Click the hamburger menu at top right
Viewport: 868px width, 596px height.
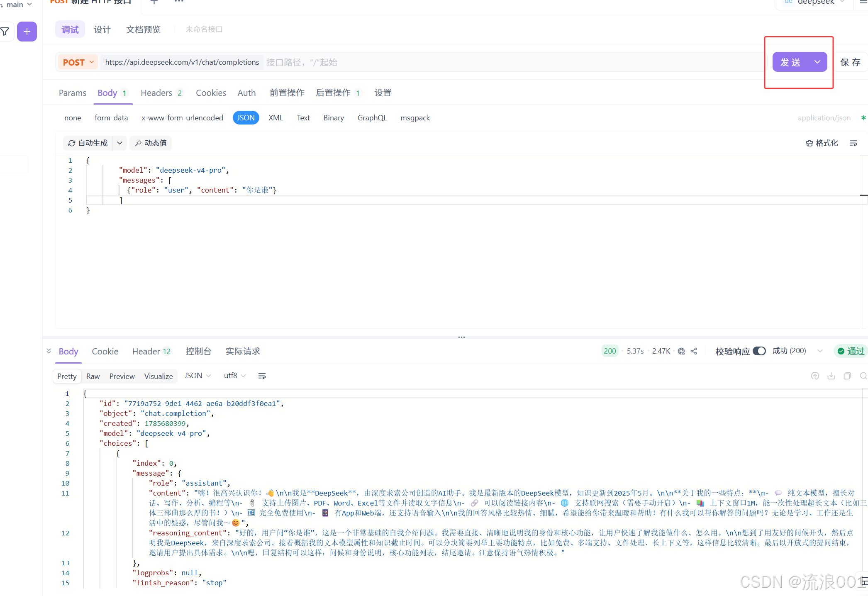pyautogui.click(x=863, y=2)
